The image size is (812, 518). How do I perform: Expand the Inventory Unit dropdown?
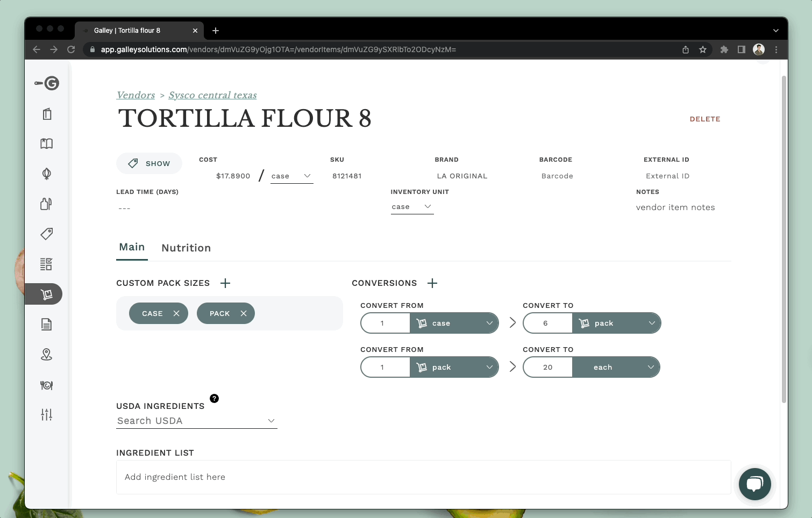pyautogui.click(x=412, y=206)
